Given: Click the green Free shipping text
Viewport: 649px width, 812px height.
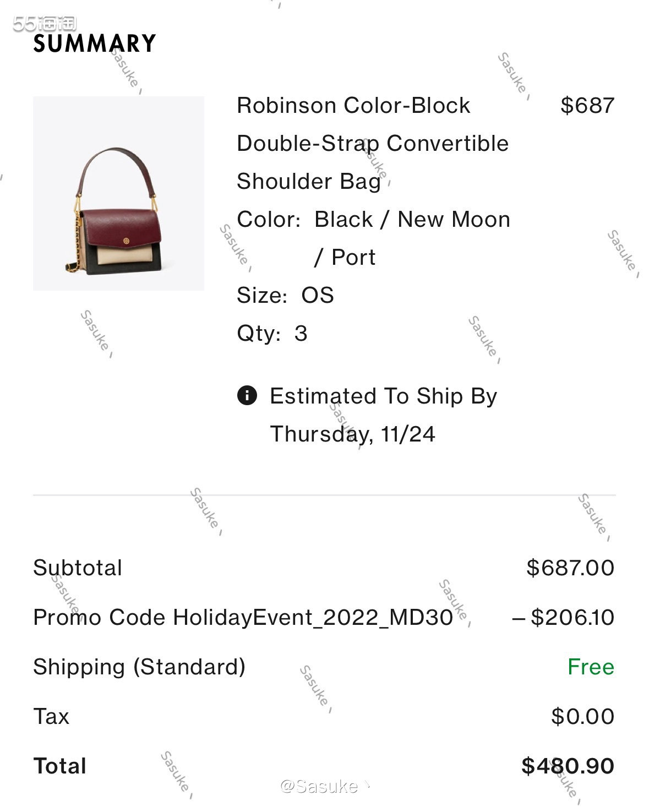Looking at the screenshot, I should [591, 667].
